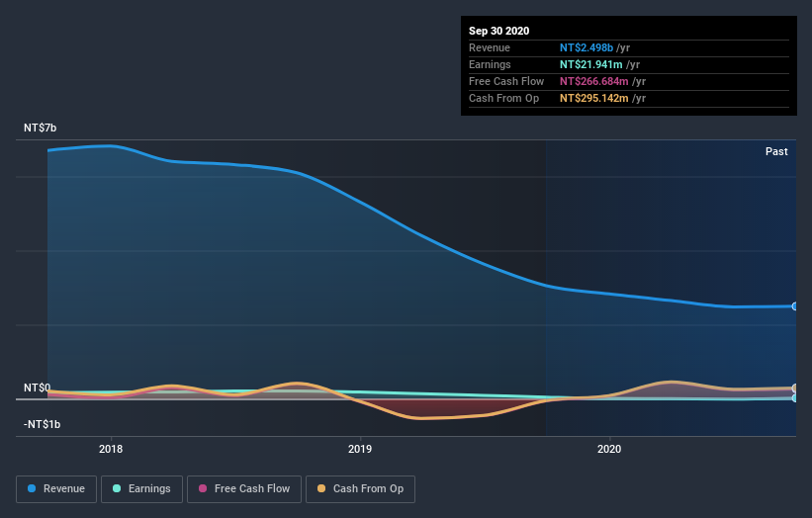
Task: Click the NT$7b axis label
Action: click(x=40, y=128)
